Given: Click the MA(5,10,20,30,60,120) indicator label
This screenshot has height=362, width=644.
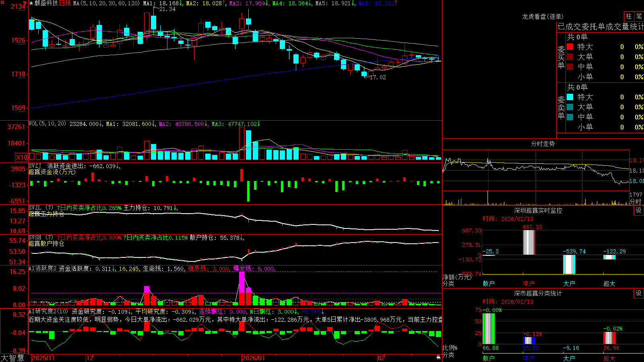Looking at the screenshot, I should [x=106, y=3].
